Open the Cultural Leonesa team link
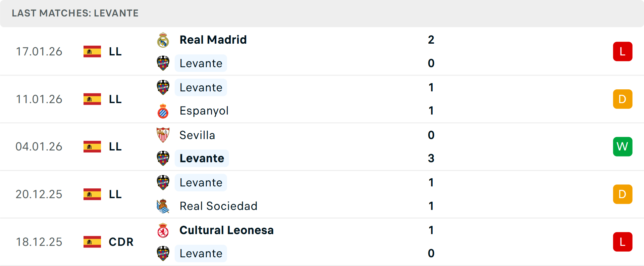This screenshot has width=644, height=266. (226, 230)
